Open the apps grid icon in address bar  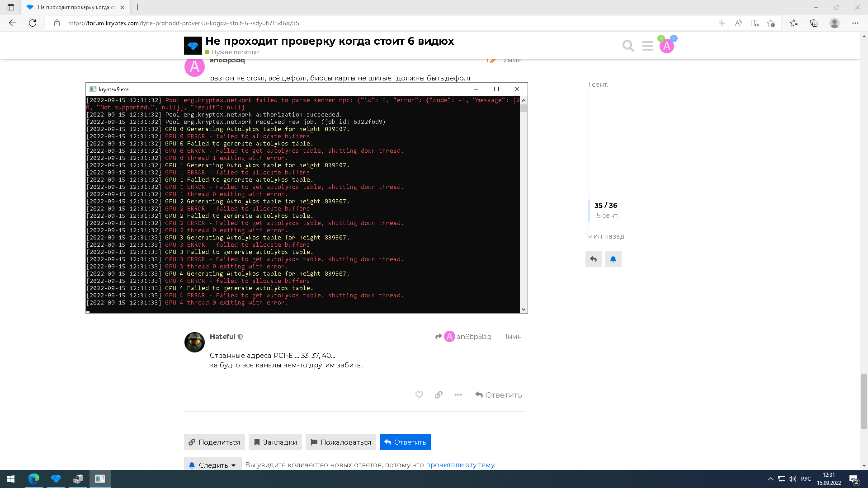722,23
